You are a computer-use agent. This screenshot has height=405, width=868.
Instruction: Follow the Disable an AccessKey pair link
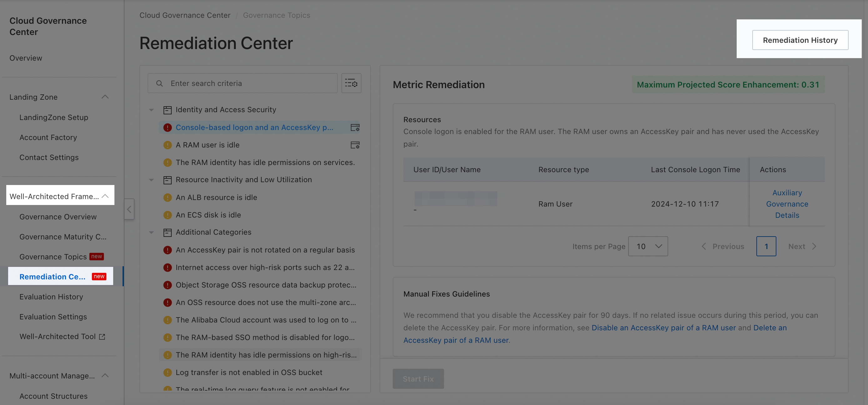pos(663,327)
